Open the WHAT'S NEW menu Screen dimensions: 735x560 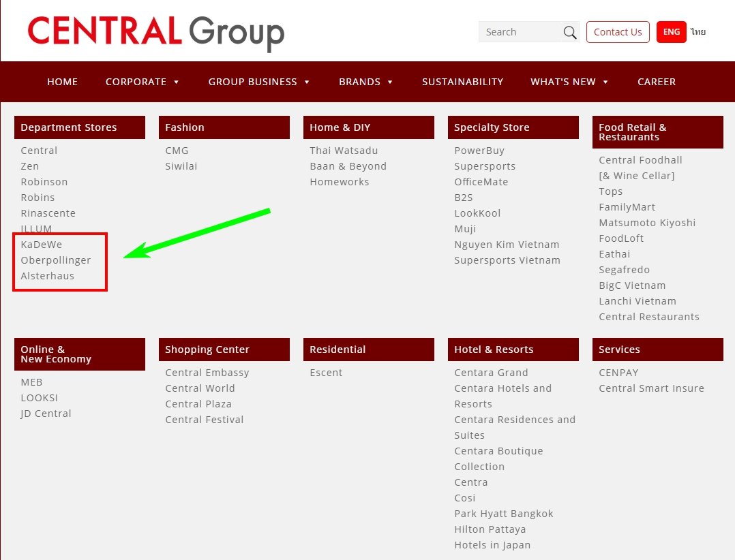(x=563, y=82)
